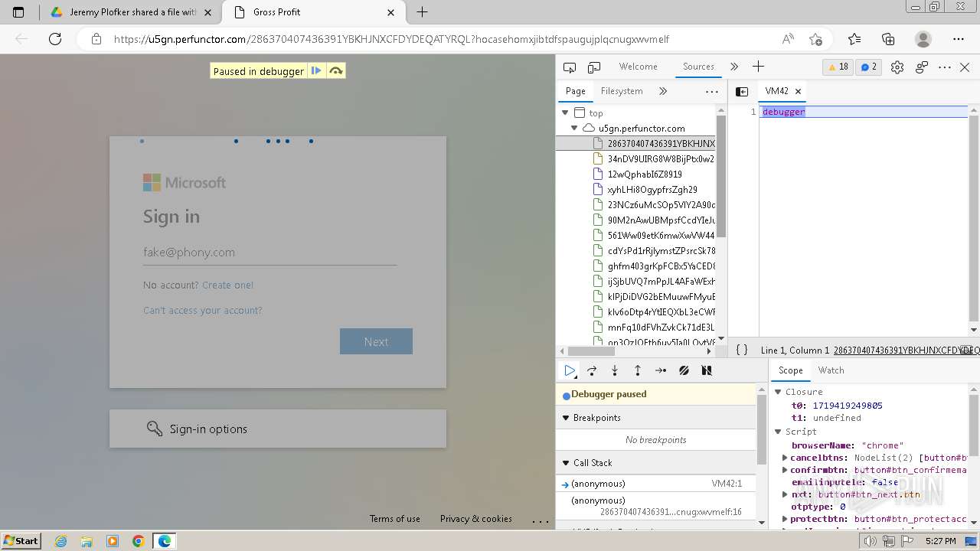Toggle pause on exceptions icon
This screenshot has height=551, width=980.
coord(707,370)
